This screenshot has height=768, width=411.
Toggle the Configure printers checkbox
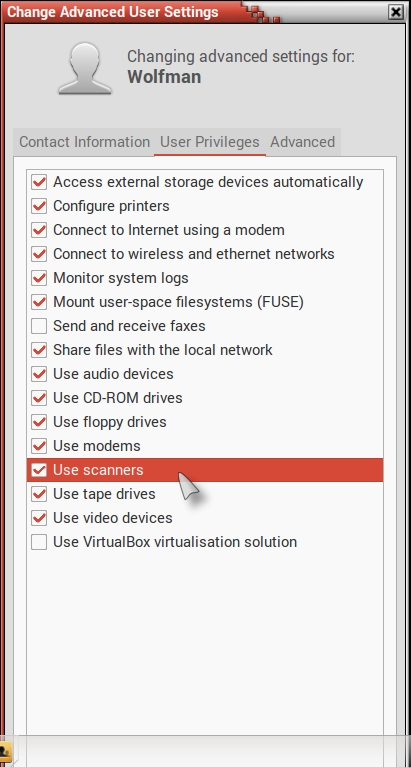click(x=39, y=206)
